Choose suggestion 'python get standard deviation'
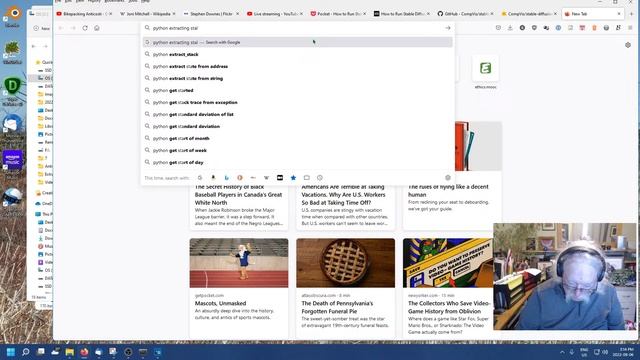This screenshot has width=640, height=360. [x=298, y=127]
